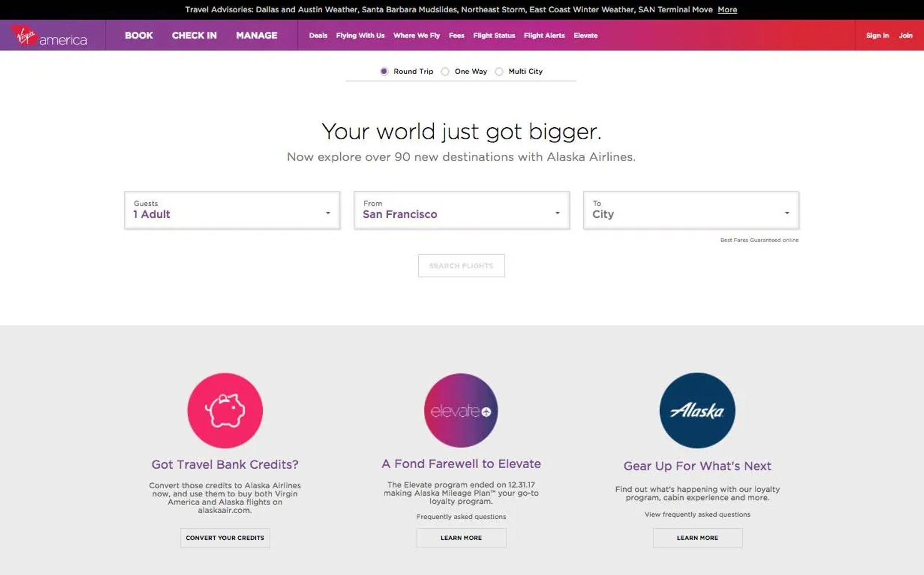Viewport: 924px width, 575px height.
Task: Select the Round Trip radio button
Action: (384, 72)
